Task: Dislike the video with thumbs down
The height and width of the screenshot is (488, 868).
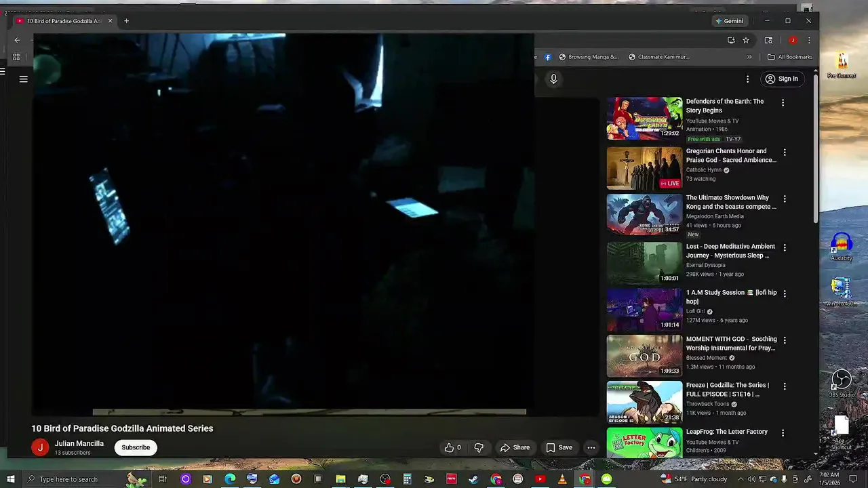Action: click(479, 447)
